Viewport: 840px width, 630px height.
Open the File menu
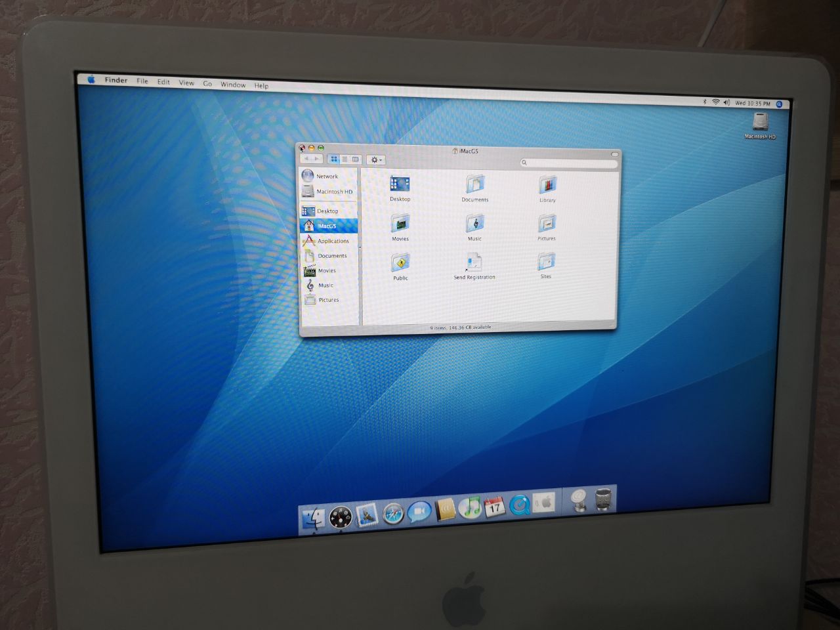(142, 81)
